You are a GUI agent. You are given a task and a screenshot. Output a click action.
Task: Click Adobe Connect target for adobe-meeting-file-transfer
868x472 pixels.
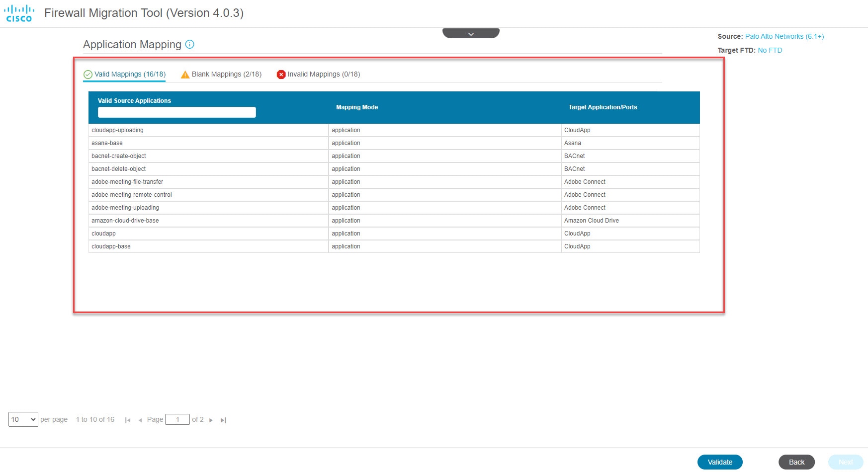click(x=630, y=182)
